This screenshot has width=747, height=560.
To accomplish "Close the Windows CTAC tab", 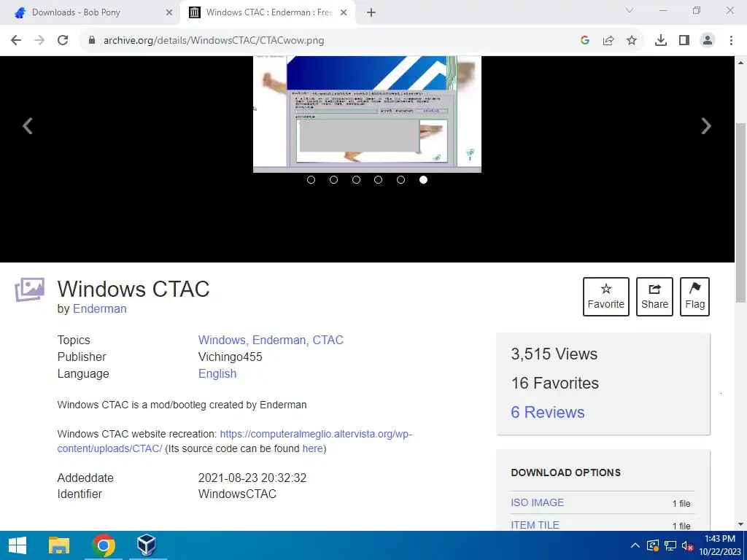I will [344, 13].
